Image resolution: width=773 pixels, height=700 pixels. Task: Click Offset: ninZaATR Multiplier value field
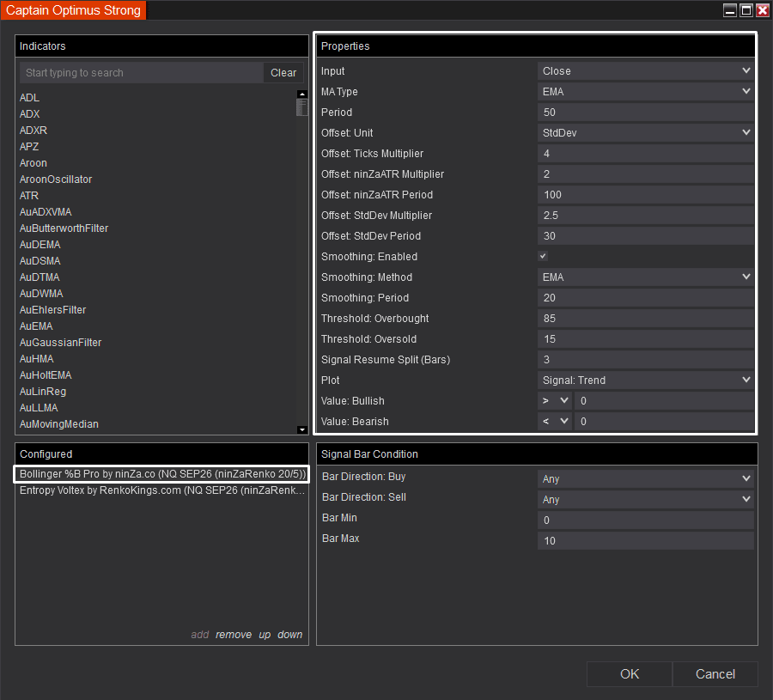[x=645, y=174]
